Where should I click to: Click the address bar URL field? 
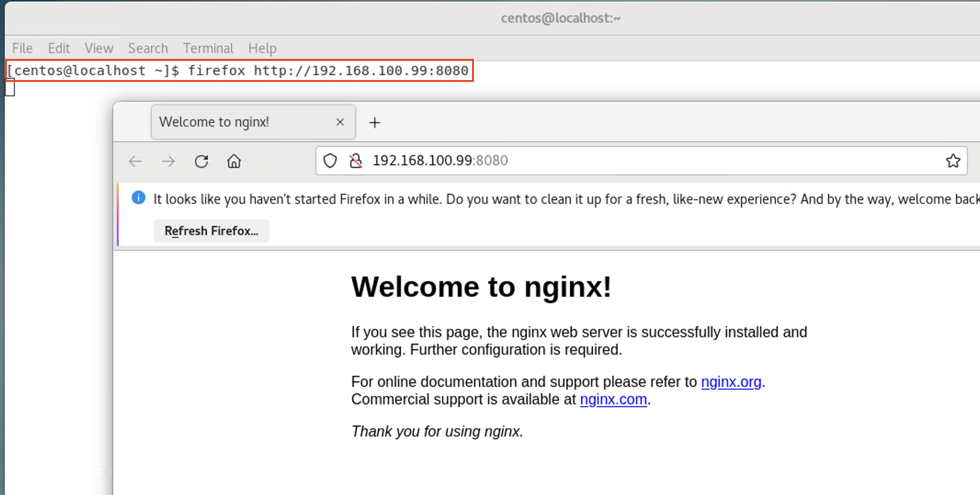pos(641,161)
